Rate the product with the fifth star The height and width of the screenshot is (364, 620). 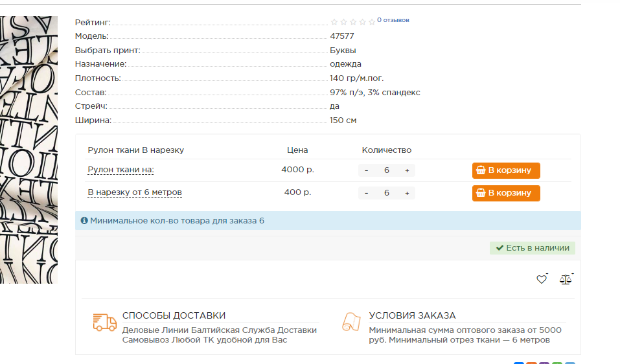click(372, 22)
